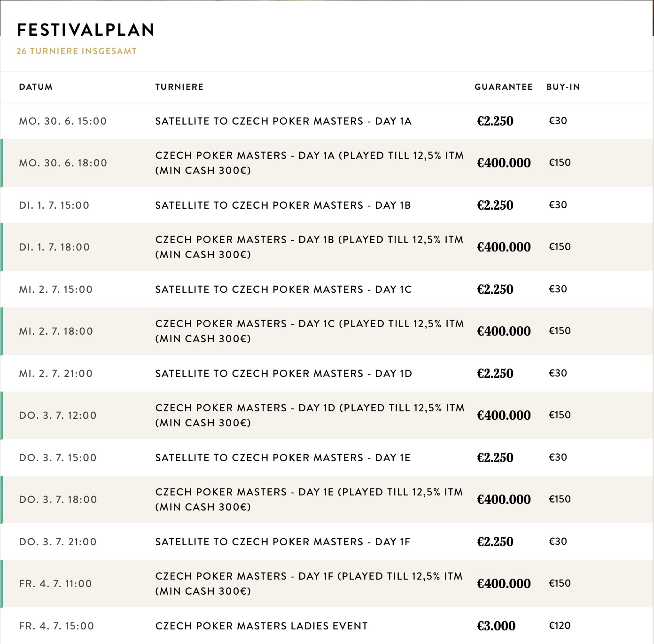Click the Guarantee column header

tap(503, 87)
